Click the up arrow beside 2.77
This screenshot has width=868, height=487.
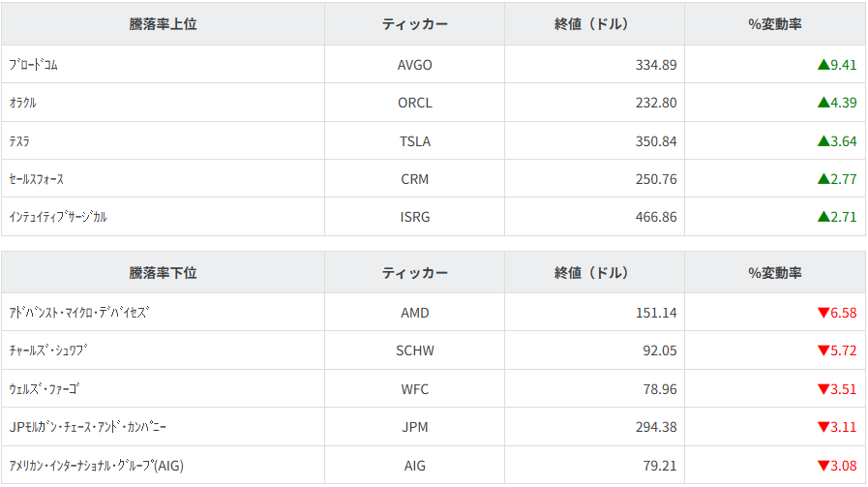[823, 179]
